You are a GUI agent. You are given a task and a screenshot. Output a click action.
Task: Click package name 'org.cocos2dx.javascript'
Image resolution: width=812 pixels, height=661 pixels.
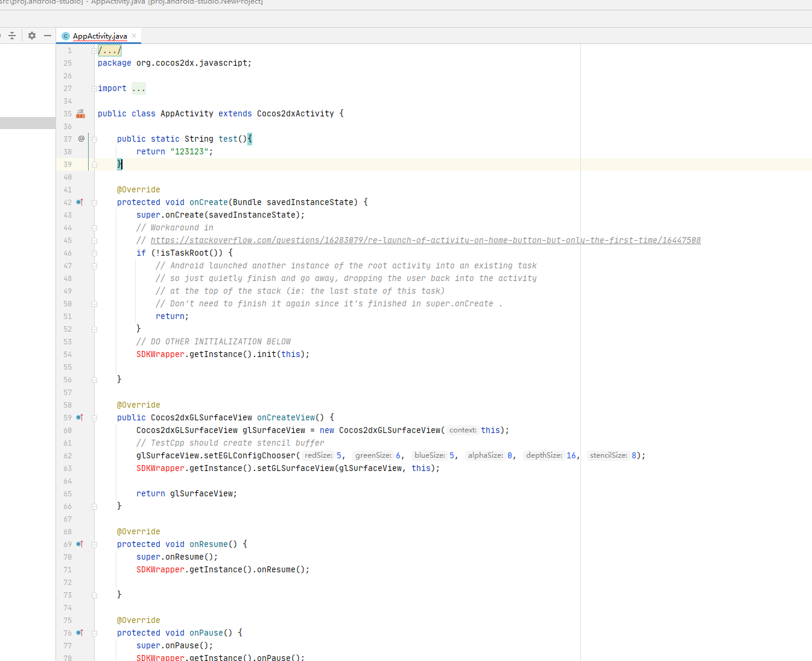[x=192, y=63]
